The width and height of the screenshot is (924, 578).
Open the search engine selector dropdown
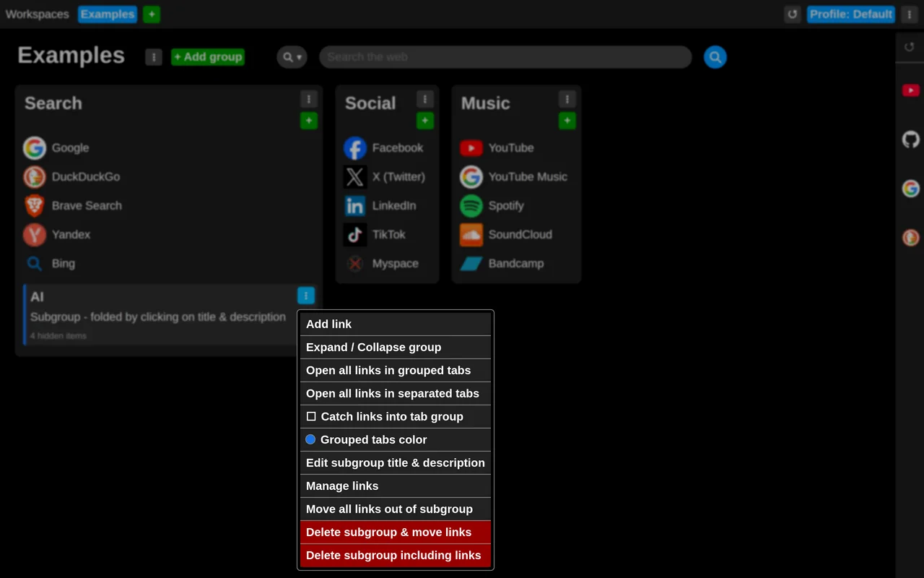pos(292,57)
